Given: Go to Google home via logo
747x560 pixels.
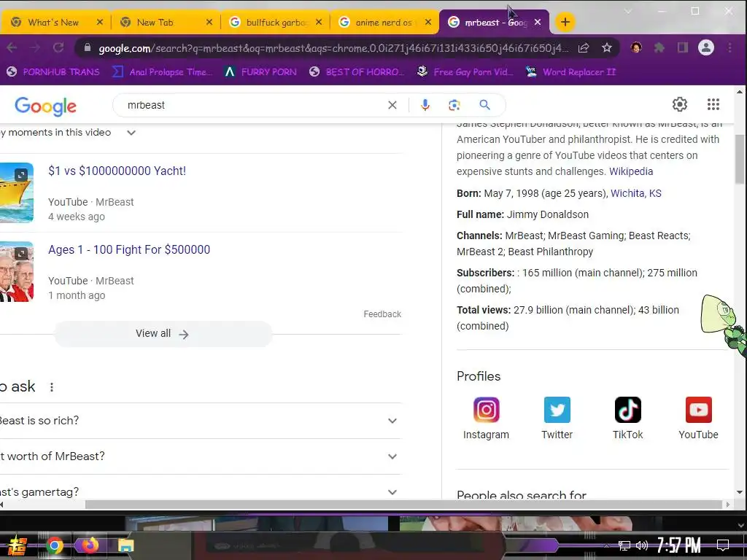Looking at the screenshot, I should (x=45, y=106).
